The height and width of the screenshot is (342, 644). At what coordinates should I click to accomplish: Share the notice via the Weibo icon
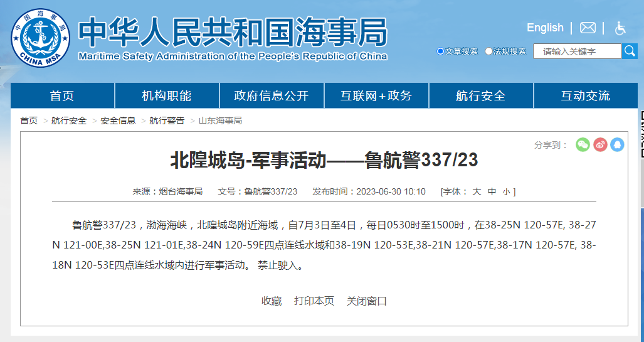click(x=600, y=145)
